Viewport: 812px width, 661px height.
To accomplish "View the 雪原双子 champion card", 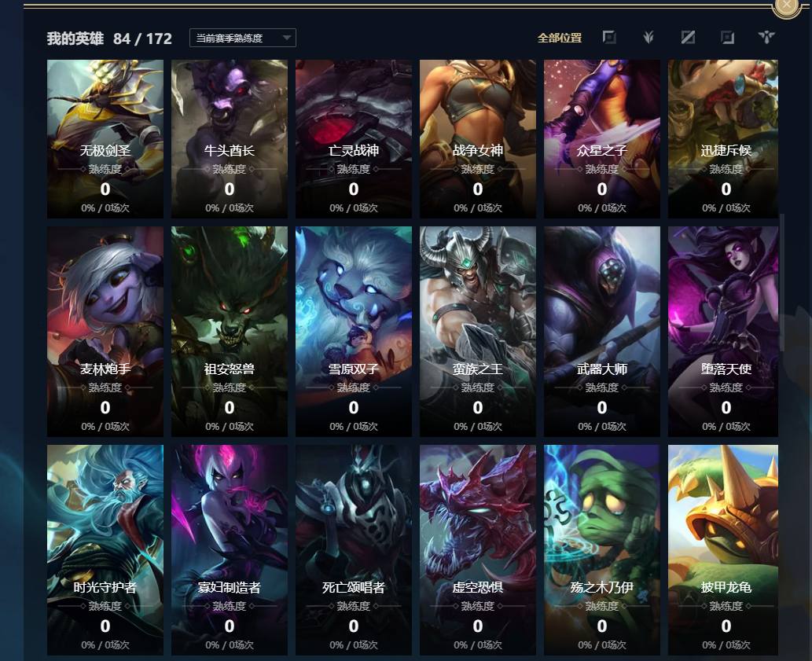I will pos(354,331).
